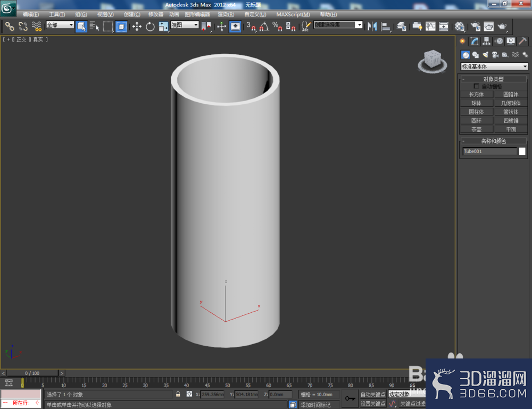This screenshot has height=409, width=532.
Task: Activate Select and Move tool
Action: coord(137,27)
